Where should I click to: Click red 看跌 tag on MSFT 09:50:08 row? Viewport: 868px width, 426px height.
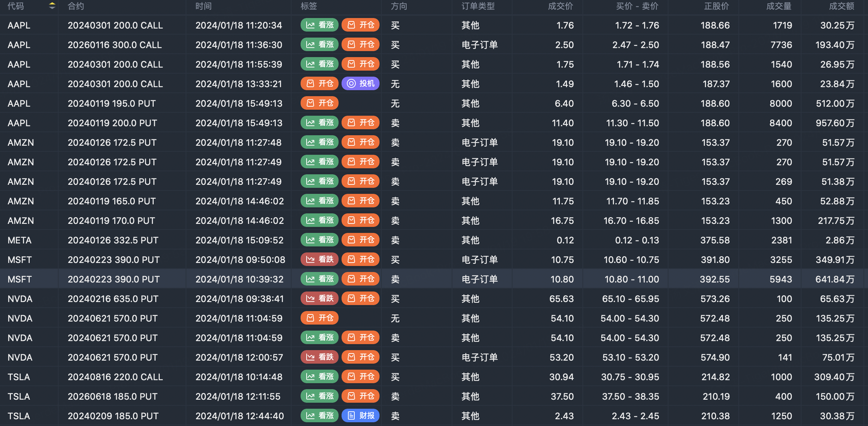click(319, 259)
